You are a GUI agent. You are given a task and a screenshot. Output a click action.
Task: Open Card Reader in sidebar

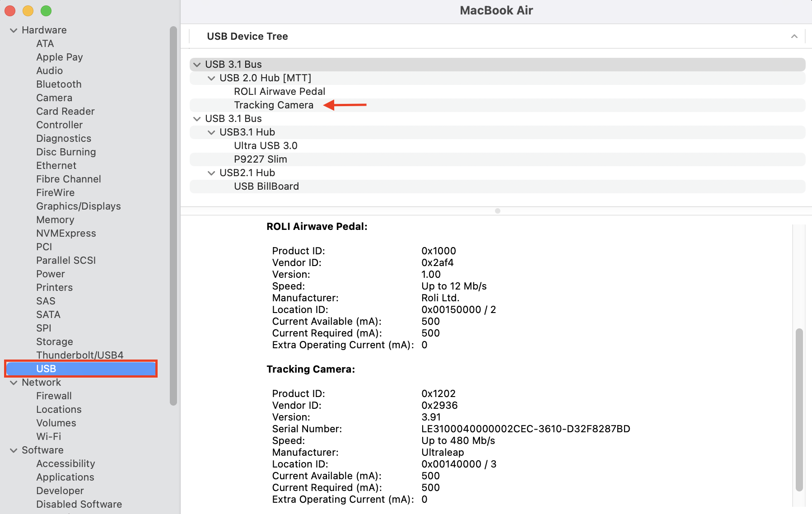(65, 111)
